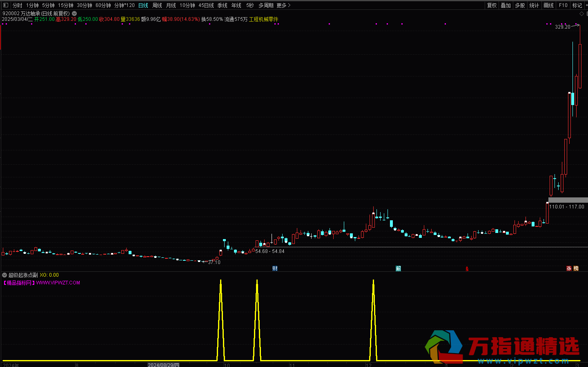Switch to 年线 yearly chart
Viewport: 588px width, 367px height.
[x=236, y=5]
